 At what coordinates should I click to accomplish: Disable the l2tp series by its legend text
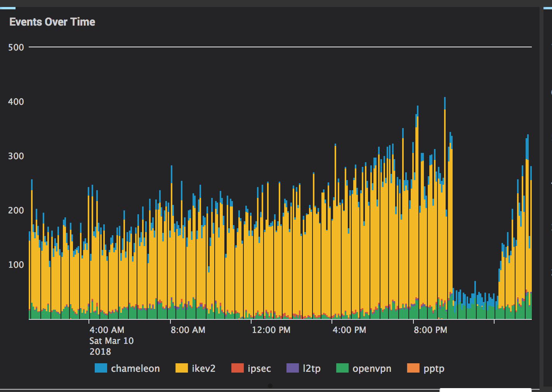[x=312, y=368]
